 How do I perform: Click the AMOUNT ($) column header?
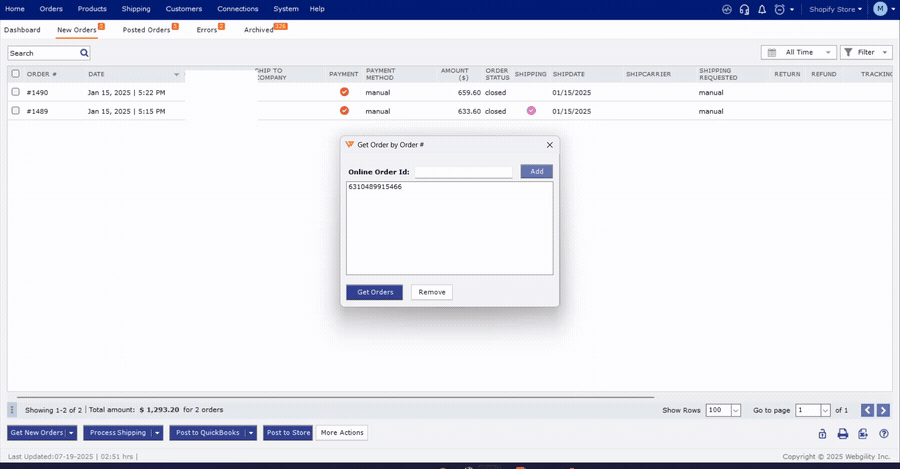tap(455, 74)
